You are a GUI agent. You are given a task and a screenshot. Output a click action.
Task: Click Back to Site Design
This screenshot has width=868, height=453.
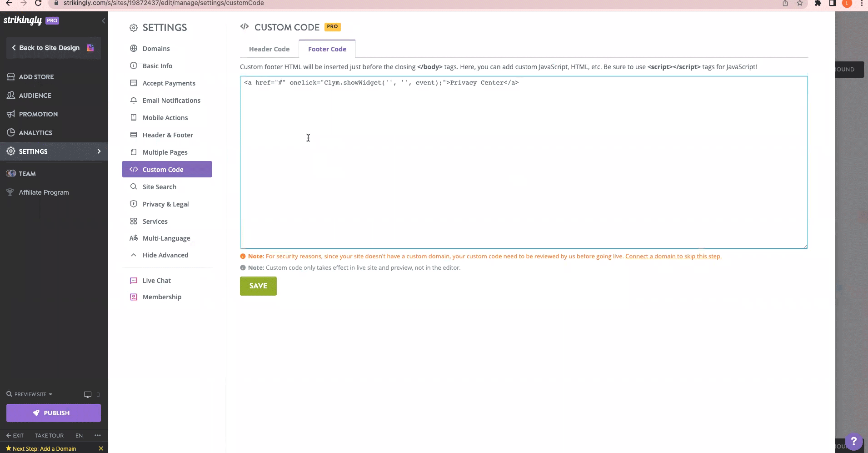54,48
